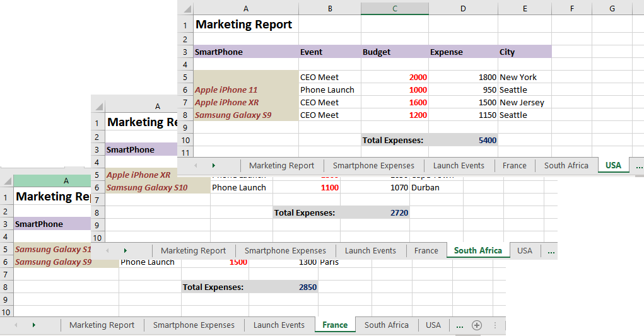644x336 pixels.
Task: Select France tab in South Africa window
Action: point(426,250)
